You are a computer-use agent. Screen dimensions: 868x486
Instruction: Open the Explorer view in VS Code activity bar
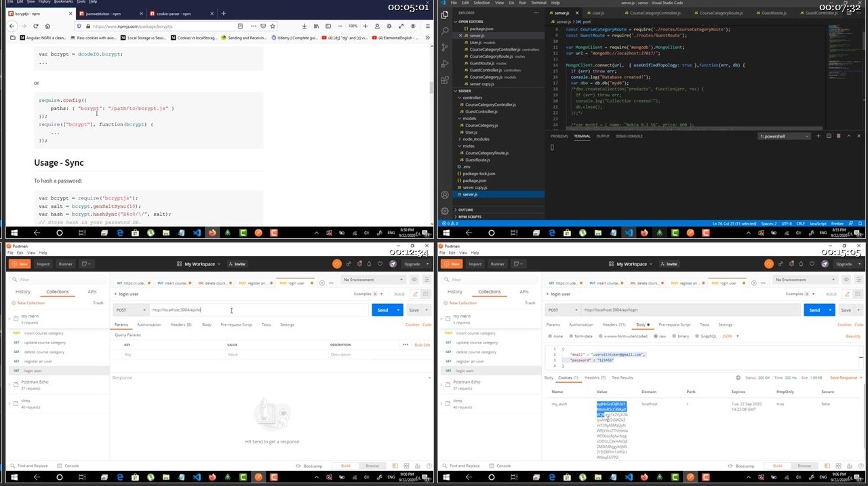click(445, 14)
